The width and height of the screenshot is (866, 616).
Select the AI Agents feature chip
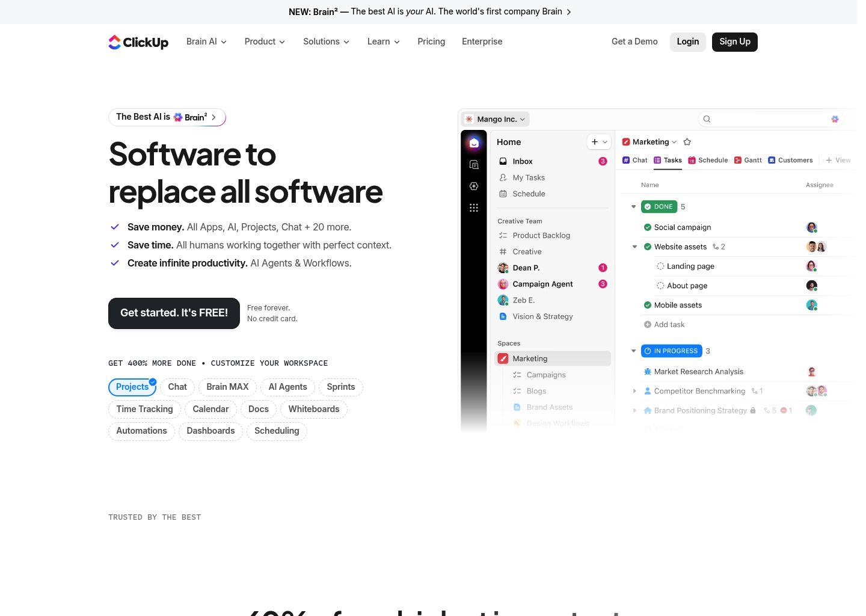288,387
